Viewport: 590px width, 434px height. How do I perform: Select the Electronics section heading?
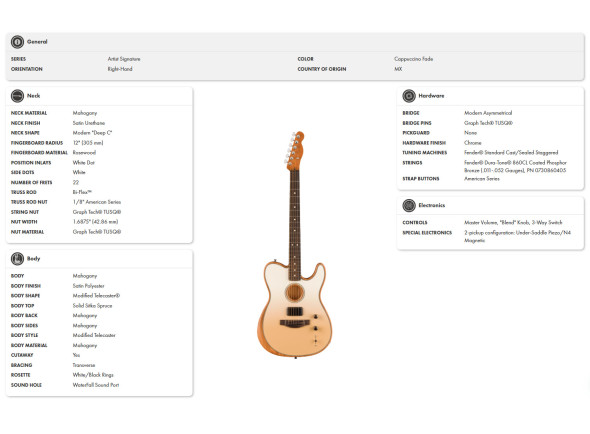click(x=432, y=206)
